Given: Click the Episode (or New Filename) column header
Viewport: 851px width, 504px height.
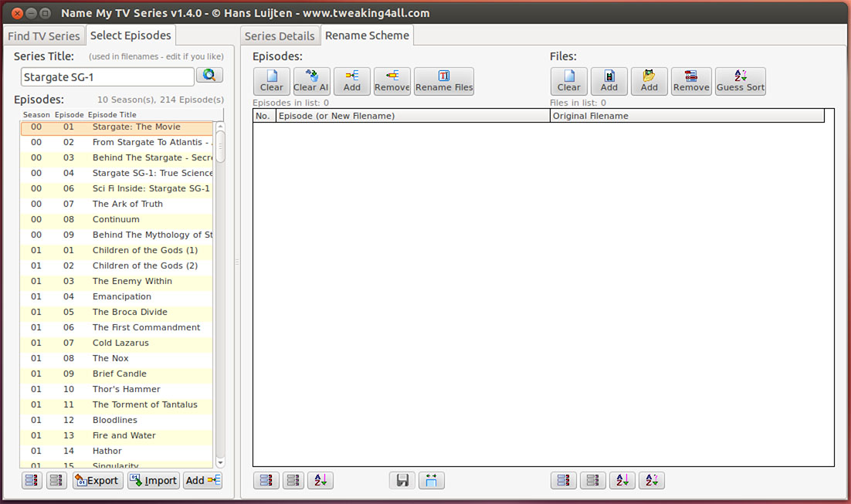Looking at the screenshot, I should point(413,116).
